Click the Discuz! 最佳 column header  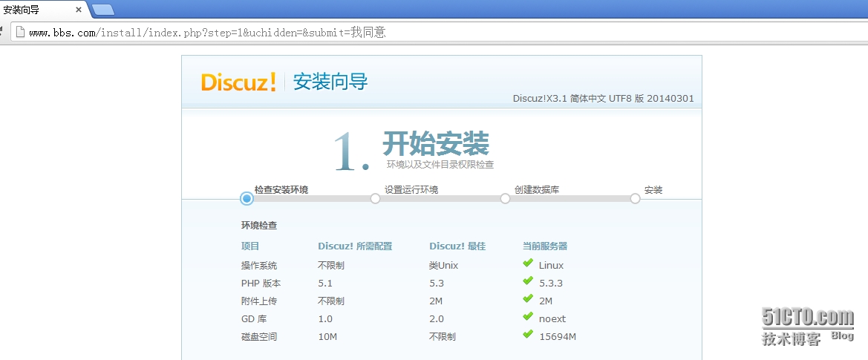point(457,246)
